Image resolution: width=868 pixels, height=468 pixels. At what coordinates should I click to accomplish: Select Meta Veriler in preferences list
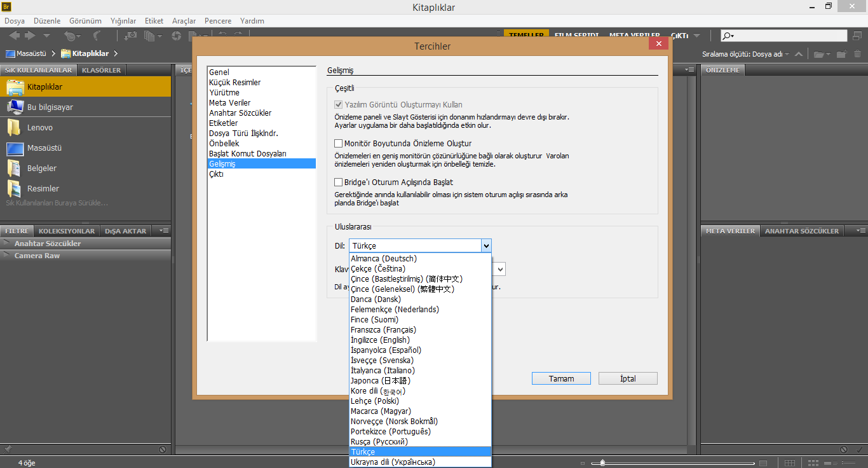(262, 103)
